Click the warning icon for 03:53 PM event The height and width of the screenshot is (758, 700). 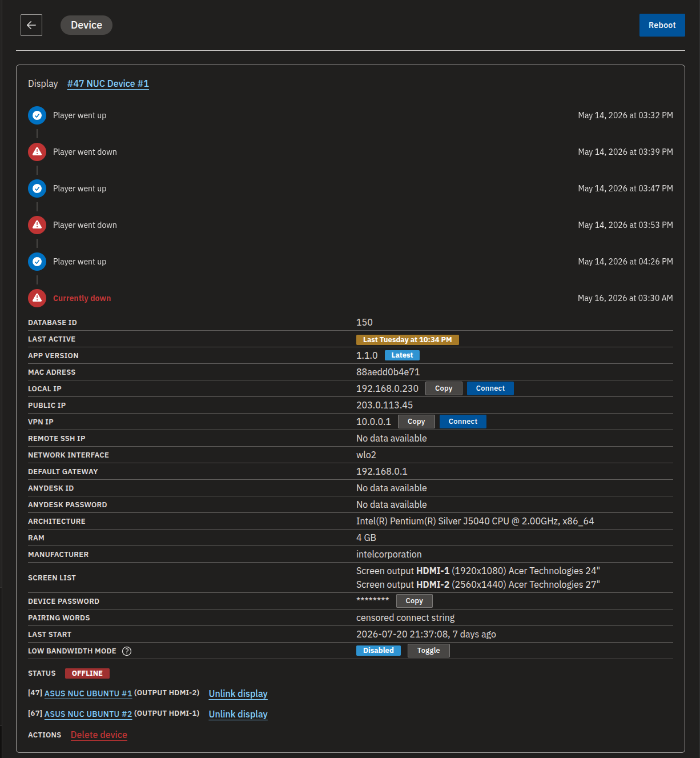(x=37, y=225)
